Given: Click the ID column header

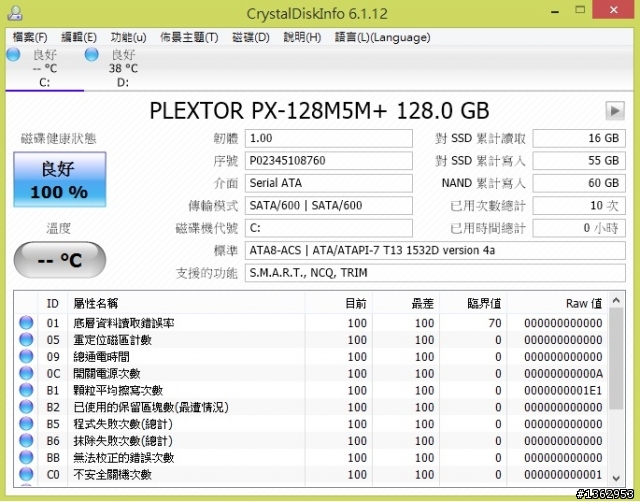Looking at the screenshot, I should pyautogui.click(x=53, y=304).
